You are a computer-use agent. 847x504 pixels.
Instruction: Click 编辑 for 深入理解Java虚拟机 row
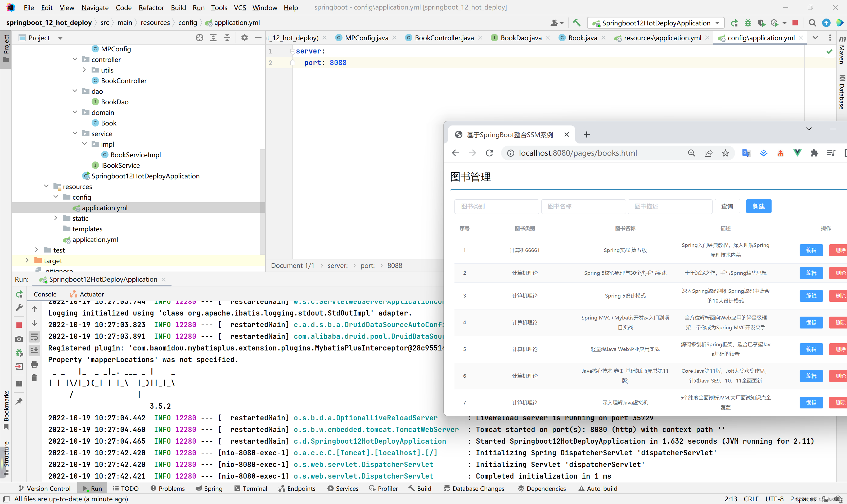coord(811,402)
